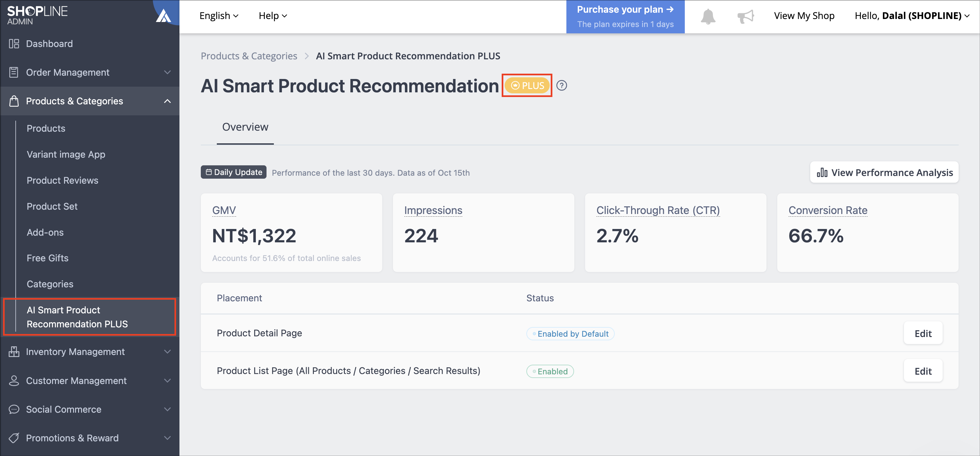Click the SHOPLINE Admin logo
This screenshot has width=980, height=456.
click(x=37, y=15)
